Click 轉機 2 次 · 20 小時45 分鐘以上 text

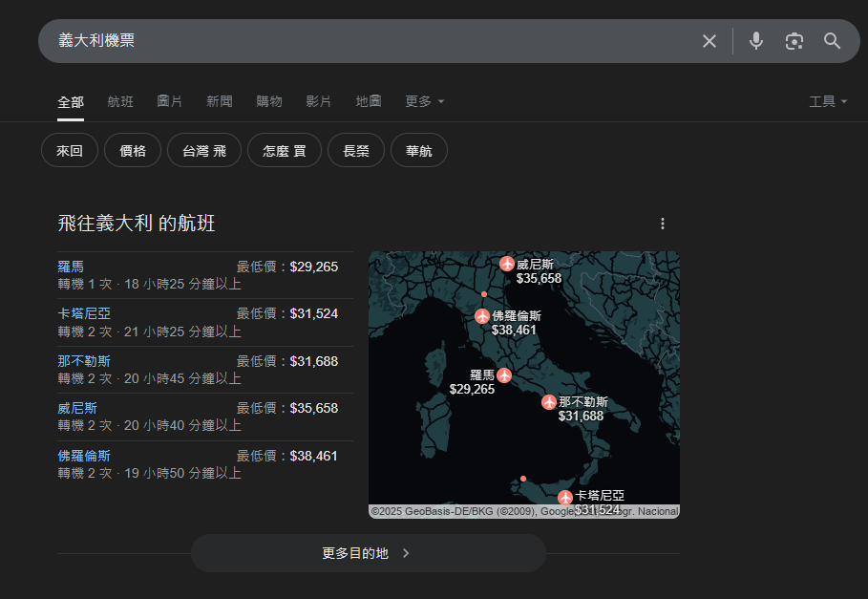pos(150,378)
